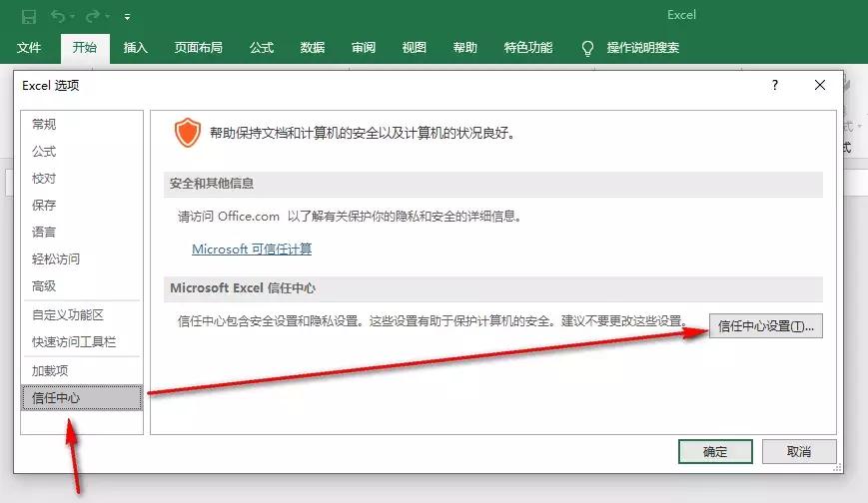This screenshot has width=868, height=503.
Task: Click the 操作说明搜索 search box
Action: click(x=642, y=48)
